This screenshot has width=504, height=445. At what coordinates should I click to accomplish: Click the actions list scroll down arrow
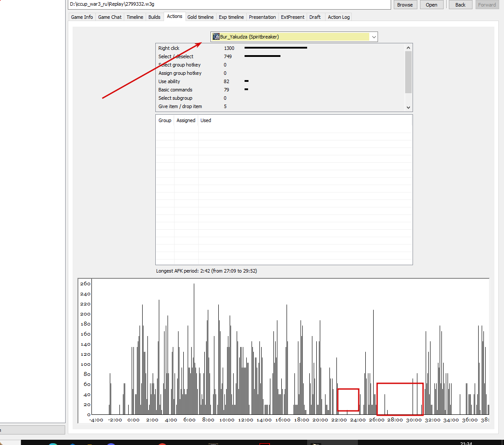tap(408, 107)
